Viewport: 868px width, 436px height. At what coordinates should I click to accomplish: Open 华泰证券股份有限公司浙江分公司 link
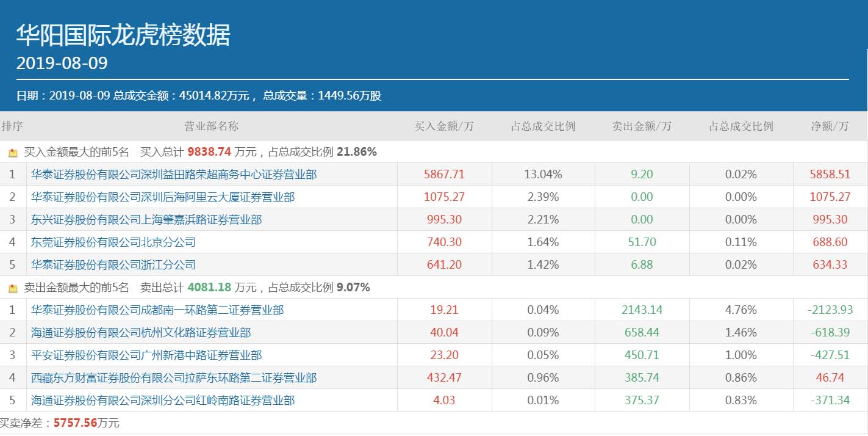[113, 265]
